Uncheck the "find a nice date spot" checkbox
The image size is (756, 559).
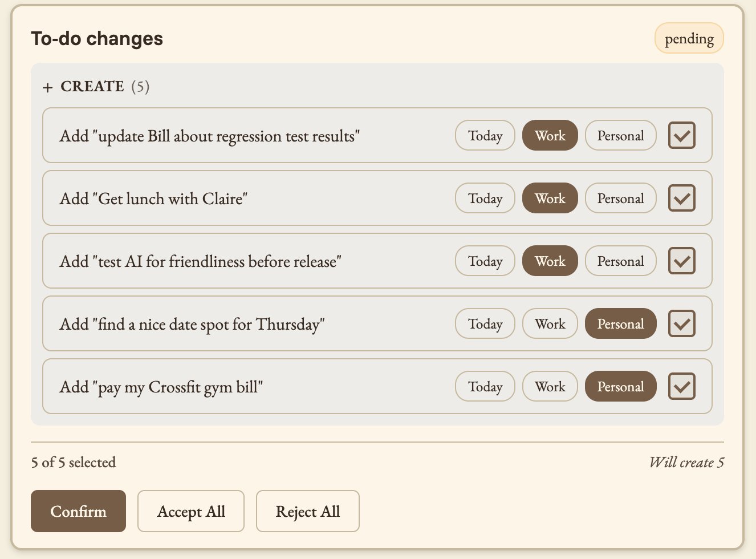(681, 323)
